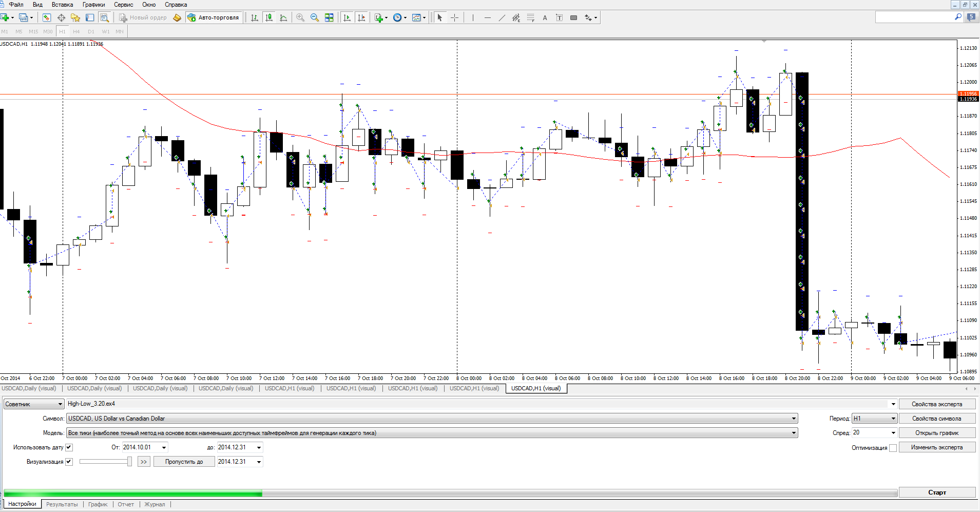Adjust the visualization speed slider
This screenshot has width=980, height=512.
point(129,462)
